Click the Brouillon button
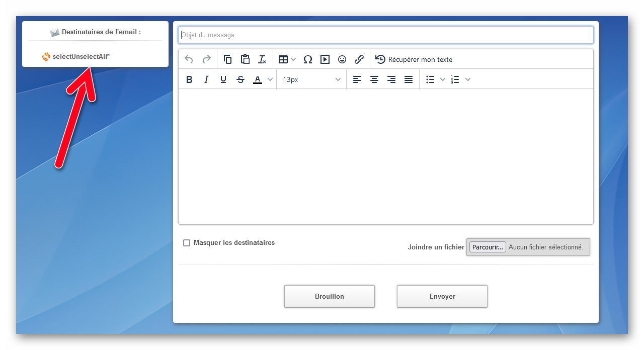This screenshot has height=350, width=644. (329, 296)
